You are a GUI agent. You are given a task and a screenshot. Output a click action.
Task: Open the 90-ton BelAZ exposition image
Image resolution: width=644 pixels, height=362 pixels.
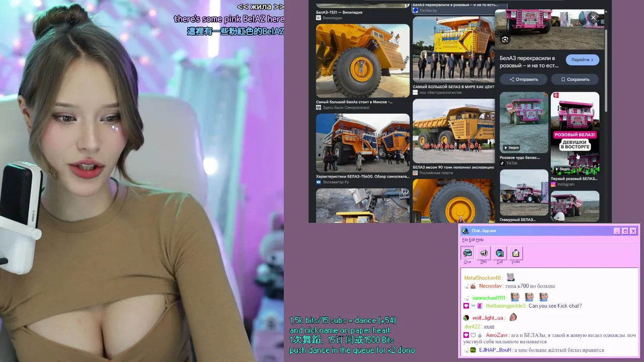click(x=453, y=131)
